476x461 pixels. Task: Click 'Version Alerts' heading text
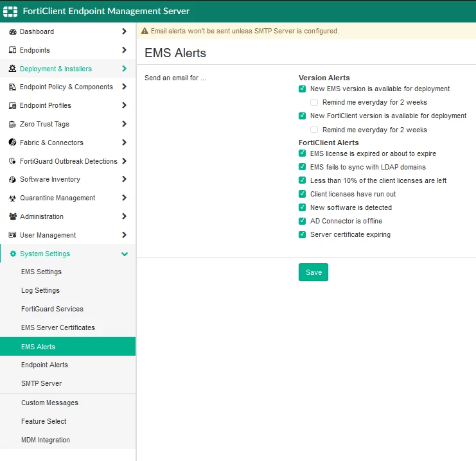pyautogui.click(x=324, y=78)
